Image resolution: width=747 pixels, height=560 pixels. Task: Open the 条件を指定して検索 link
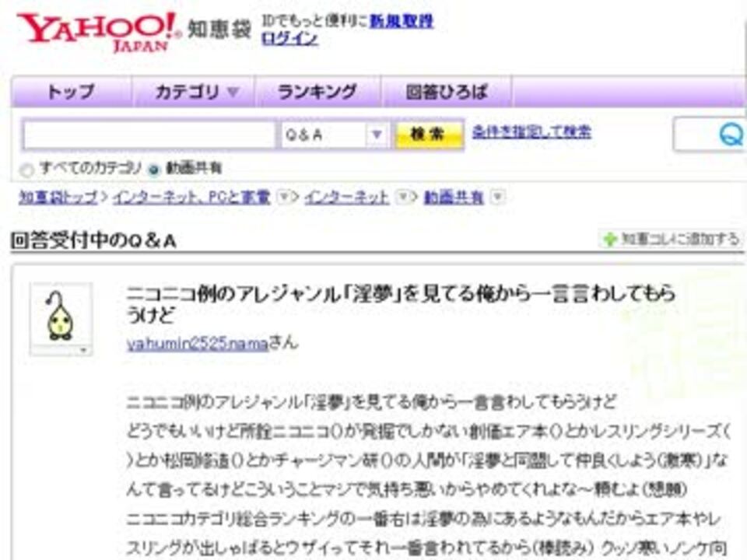coord(531,132)
